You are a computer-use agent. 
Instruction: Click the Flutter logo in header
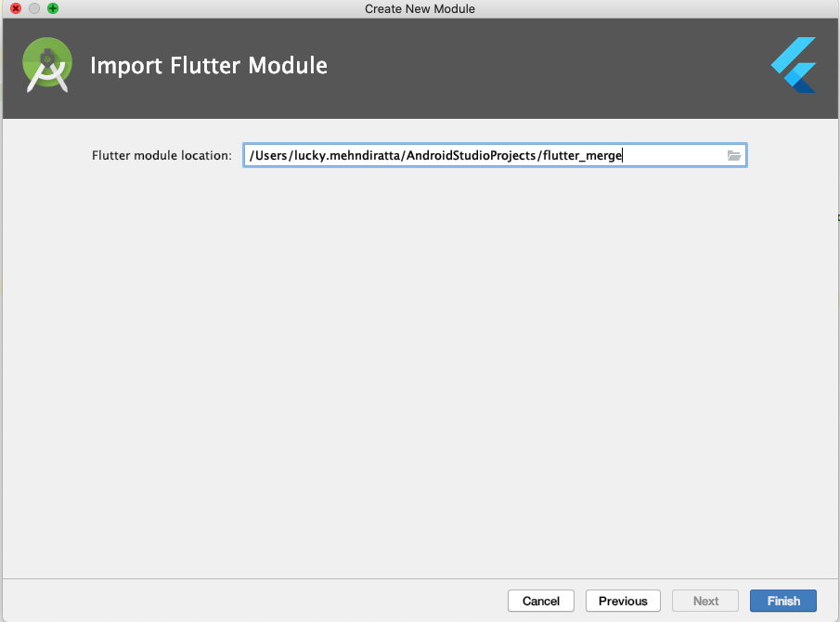point(794,65)
